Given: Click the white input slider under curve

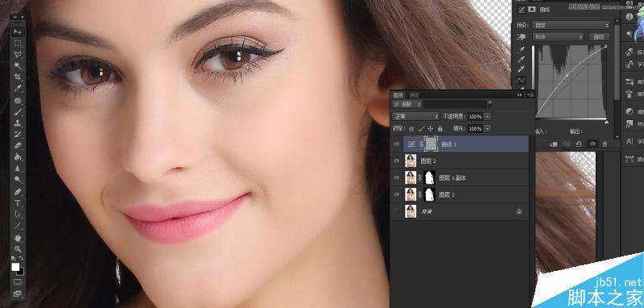Looking at the screenshot, I should [x=606, y=123].
